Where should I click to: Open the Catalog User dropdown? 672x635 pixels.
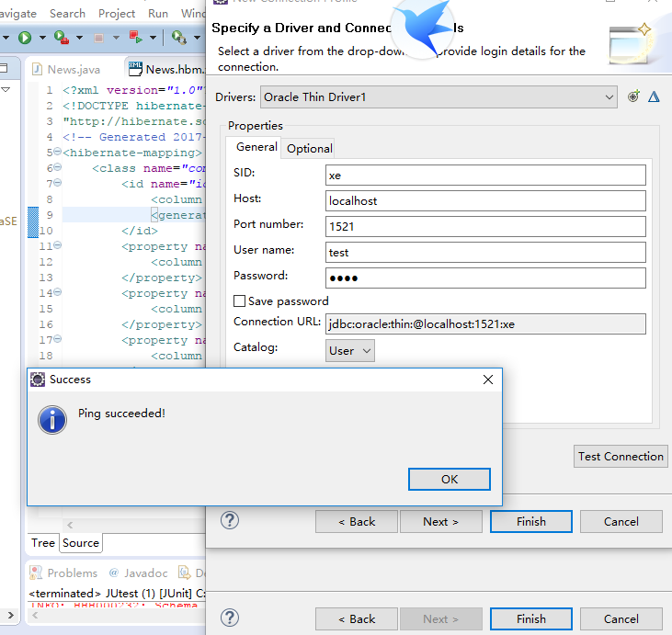[x=349, y=350]
